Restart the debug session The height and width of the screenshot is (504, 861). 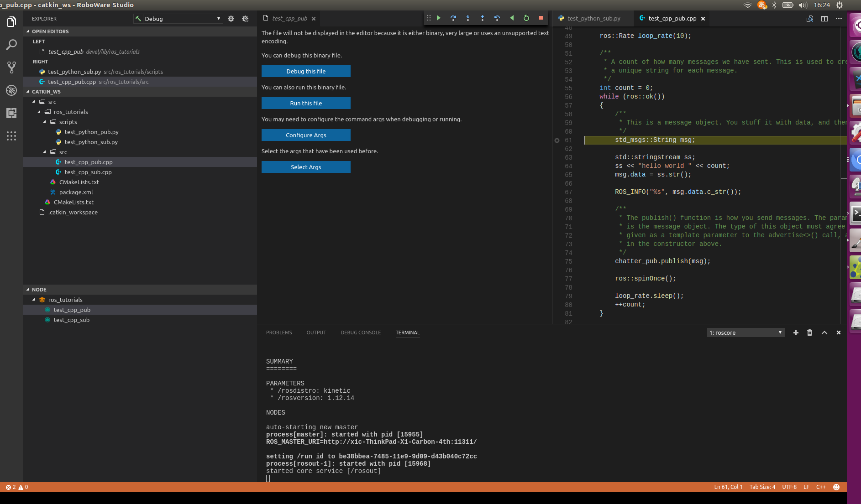tap(526, 18)
